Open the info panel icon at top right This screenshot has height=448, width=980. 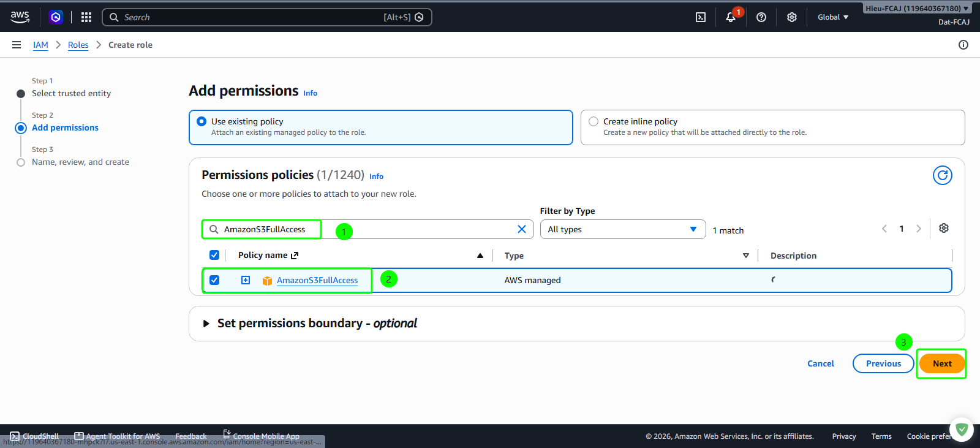pyautogui.click(x=963, y=45)
